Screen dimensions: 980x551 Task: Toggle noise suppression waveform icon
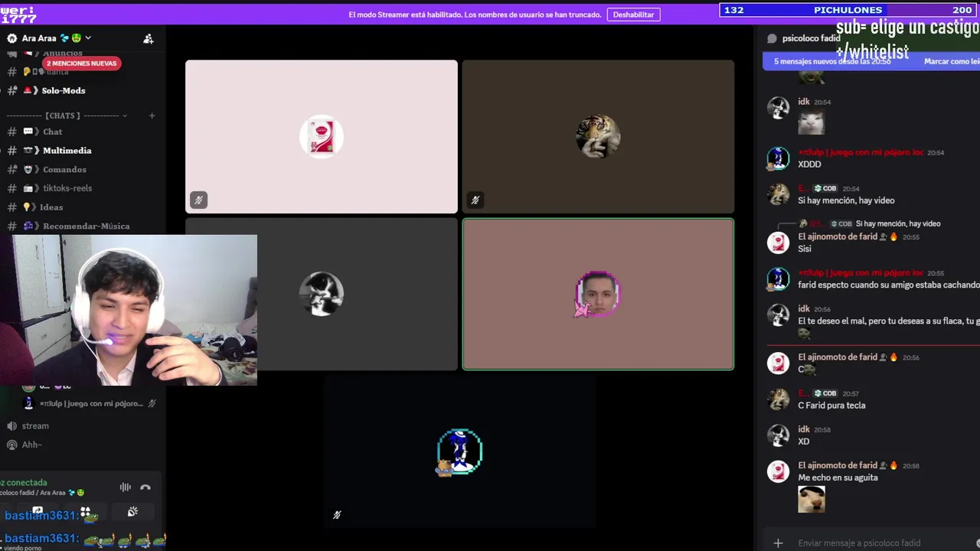(125, 487)
